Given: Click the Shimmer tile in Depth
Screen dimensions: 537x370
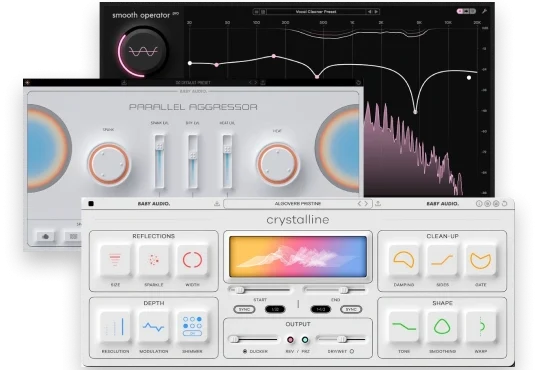Looking at the screenshot, I should (x=192, y=326).
